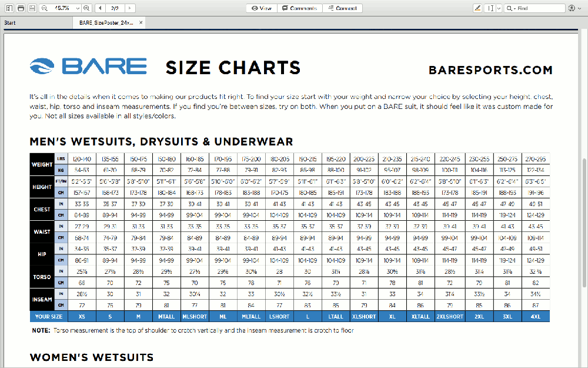The width and height of the screenshot is (588, 368).
Task: Expand the text selection tool dropdown
Action: [x=499, y=8]
